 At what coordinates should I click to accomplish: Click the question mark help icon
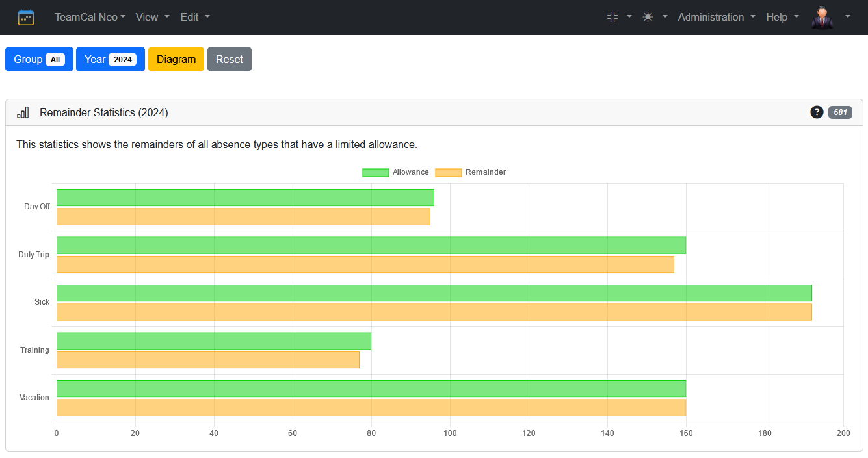pos(817,112)
